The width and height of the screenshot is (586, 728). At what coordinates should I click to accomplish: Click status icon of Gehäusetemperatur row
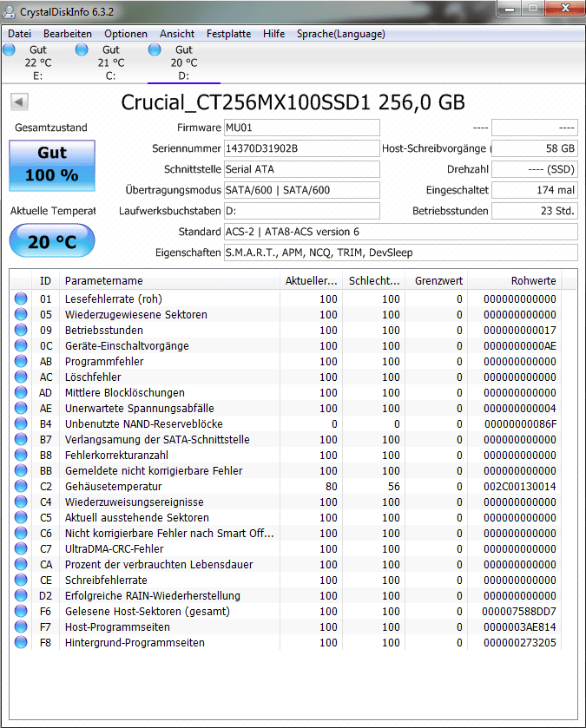[21, 486]
